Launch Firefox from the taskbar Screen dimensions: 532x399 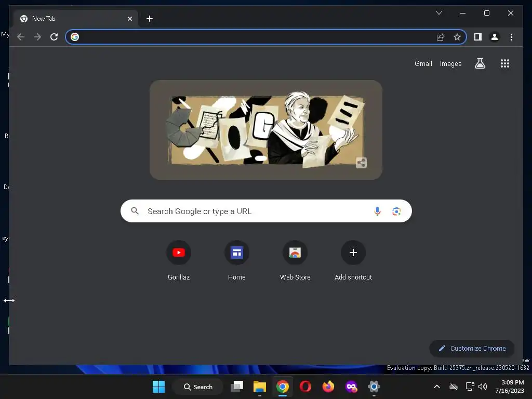[x=328, y=387]
